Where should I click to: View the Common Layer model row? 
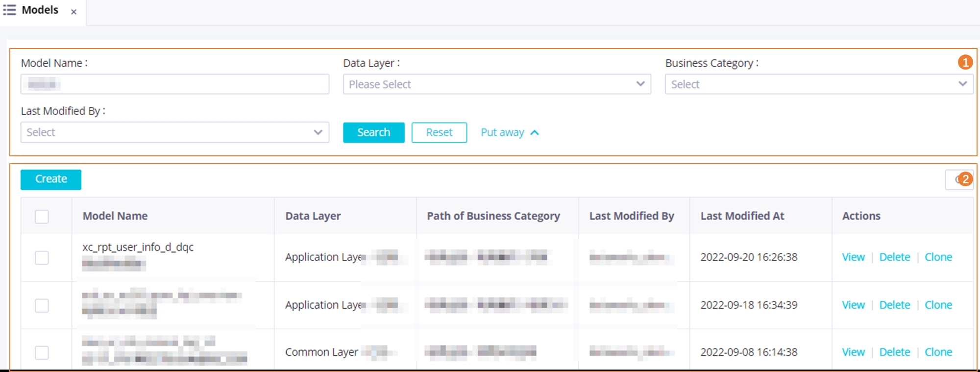pyautogui.click(x=853, y=352)
